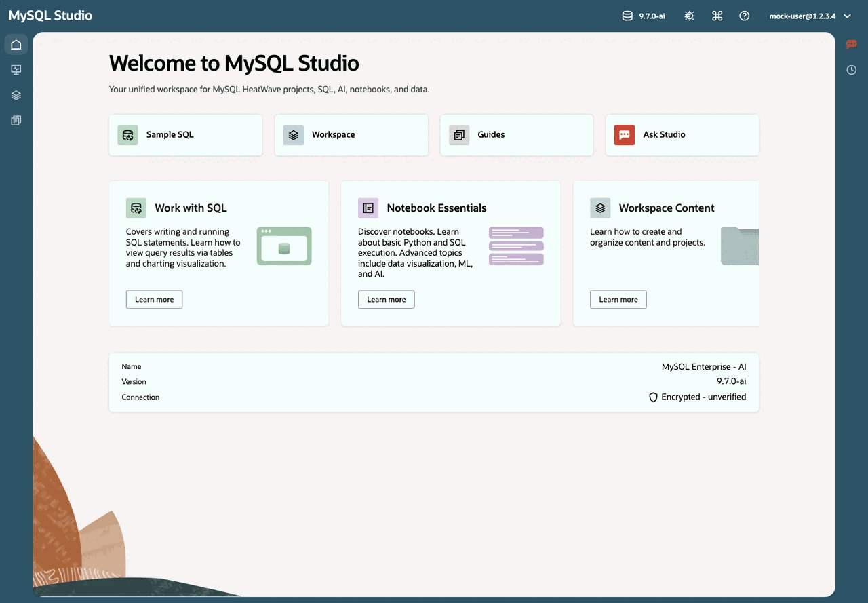
Task: Click Learn more under Work with SQL
Action: coord(154,299)
